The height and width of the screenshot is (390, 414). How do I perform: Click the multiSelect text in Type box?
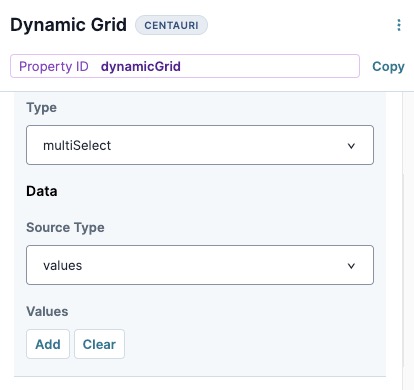[77, 146]
